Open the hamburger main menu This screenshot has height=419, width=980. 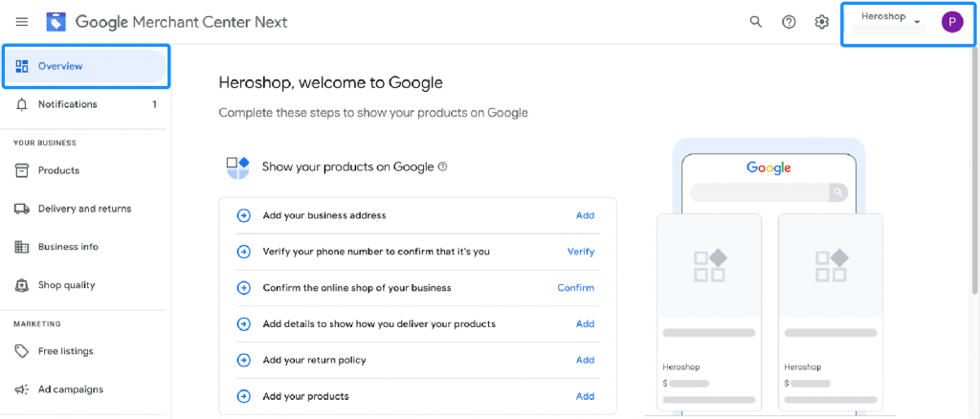22,21
